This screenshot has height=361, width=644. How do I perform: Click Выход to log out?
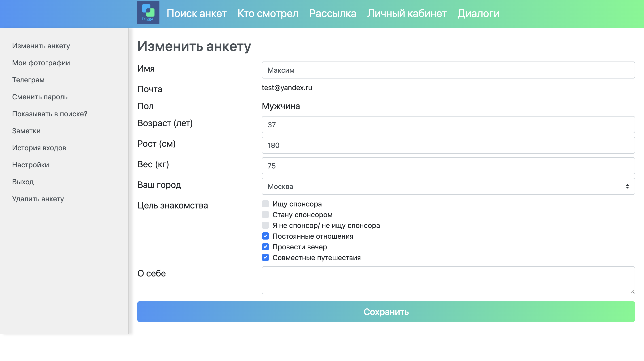[x=23, y=182]
